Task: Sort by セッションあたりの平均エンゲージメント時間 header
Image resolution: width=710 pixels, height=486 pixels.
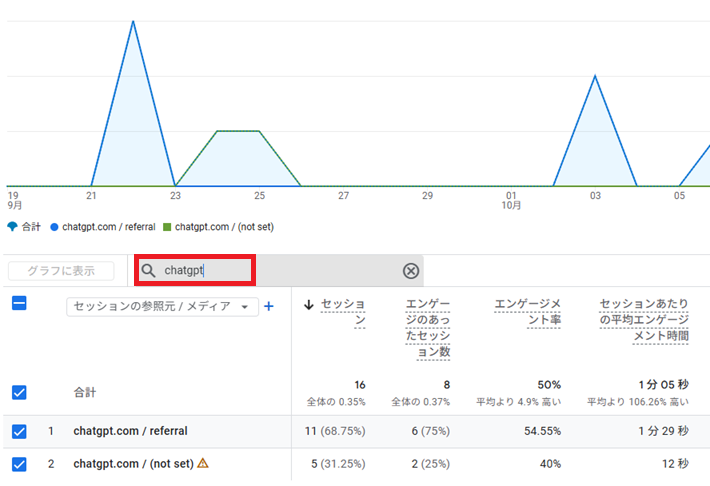Action: click(643, 320)
